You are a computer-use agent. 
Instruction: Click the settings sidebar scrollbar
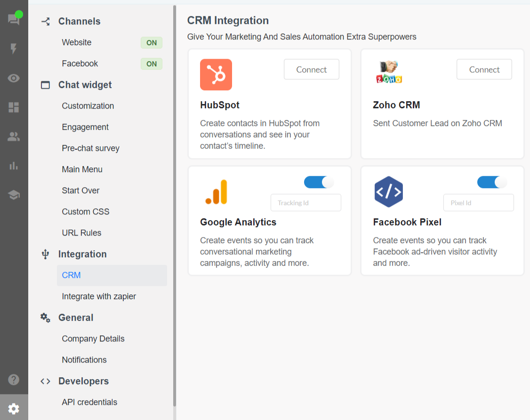[x=175, y=206]
